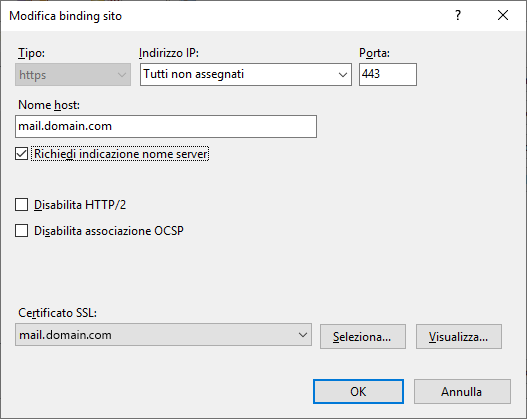Uncheck Richiedi indicazione nome server
The image size is (527, 419).
[x=22, y=154]
